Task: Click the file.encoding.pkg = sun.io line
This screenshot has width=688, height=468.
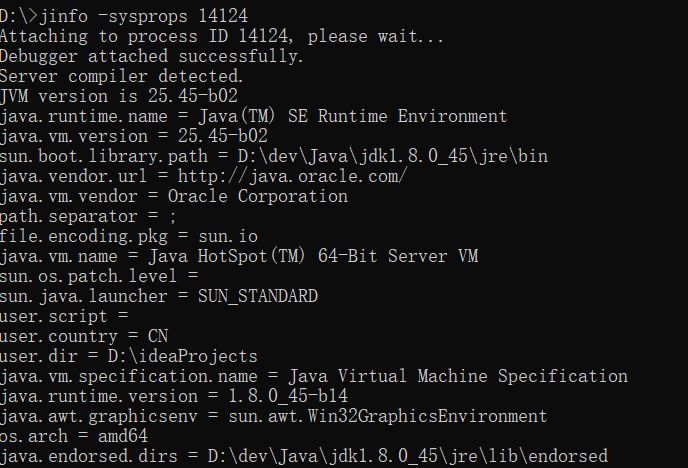Action: 129,236
